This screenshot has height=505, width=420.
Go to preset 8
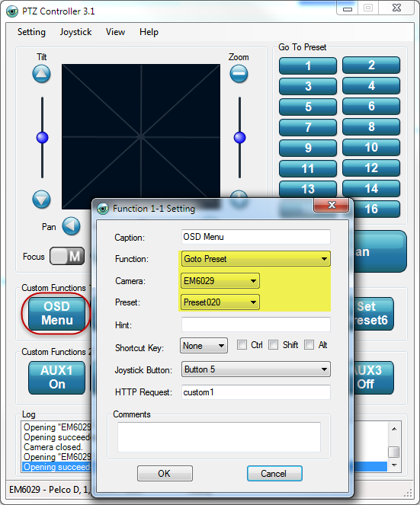(371, 127)
